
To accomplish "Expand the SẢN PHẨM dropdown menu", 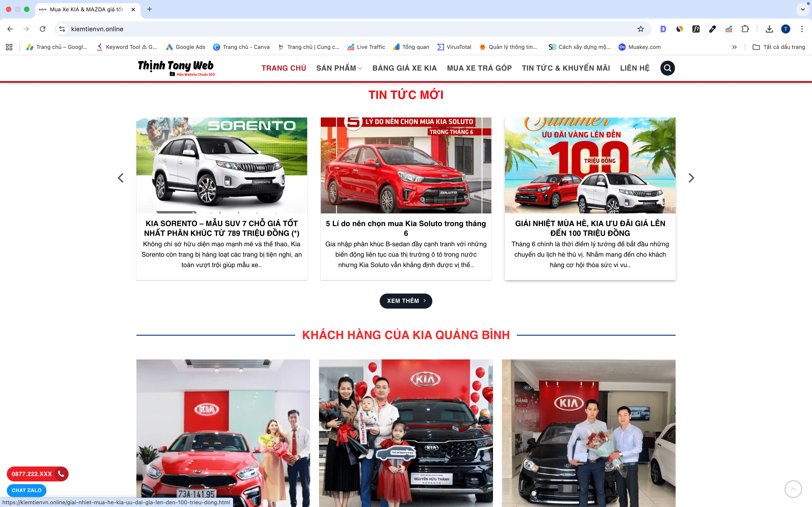I will (338, 68).
